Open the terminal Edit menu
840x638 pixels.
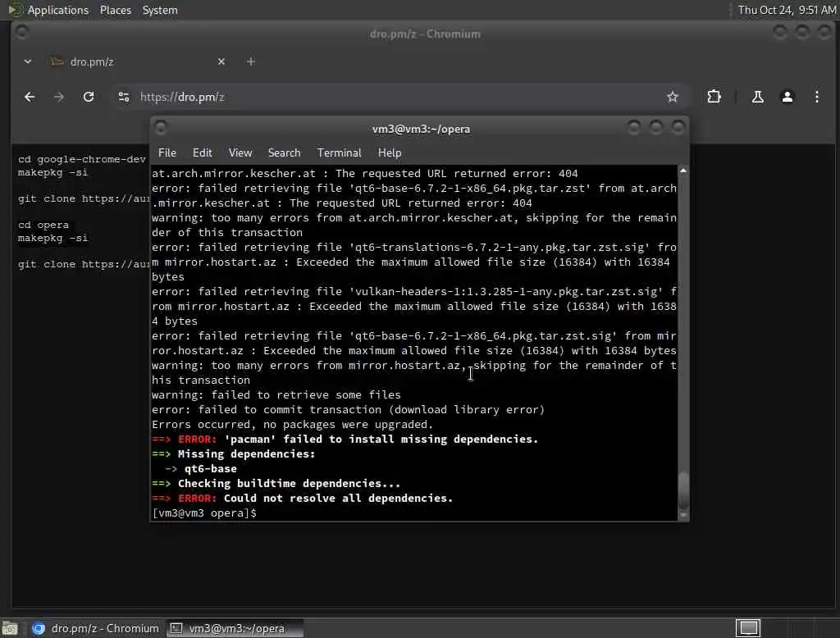[202, 153]
